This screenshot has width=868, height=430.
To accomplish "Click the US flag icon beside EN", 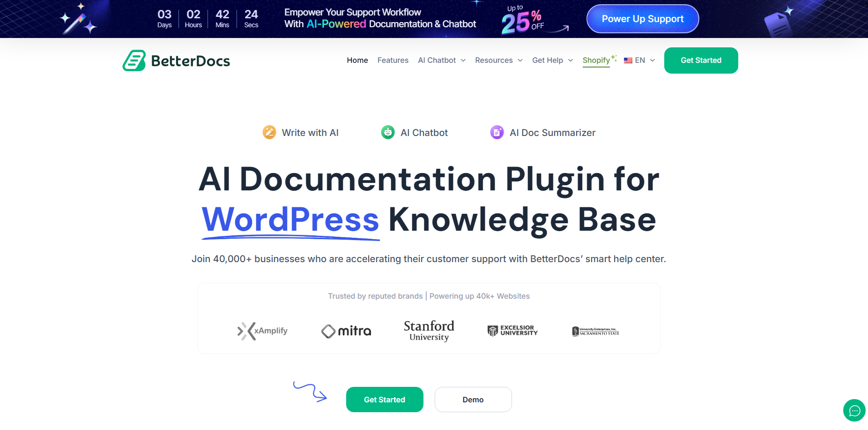I will [x=628, y=60].
